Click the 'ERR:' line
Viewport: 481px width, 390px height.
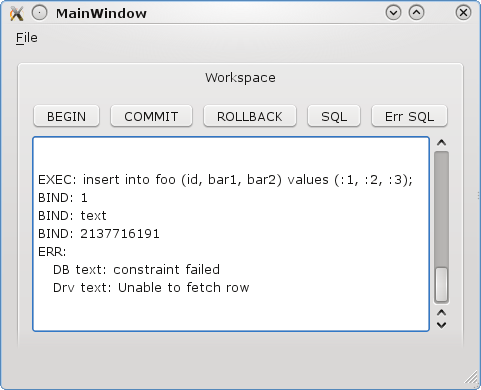52,252
